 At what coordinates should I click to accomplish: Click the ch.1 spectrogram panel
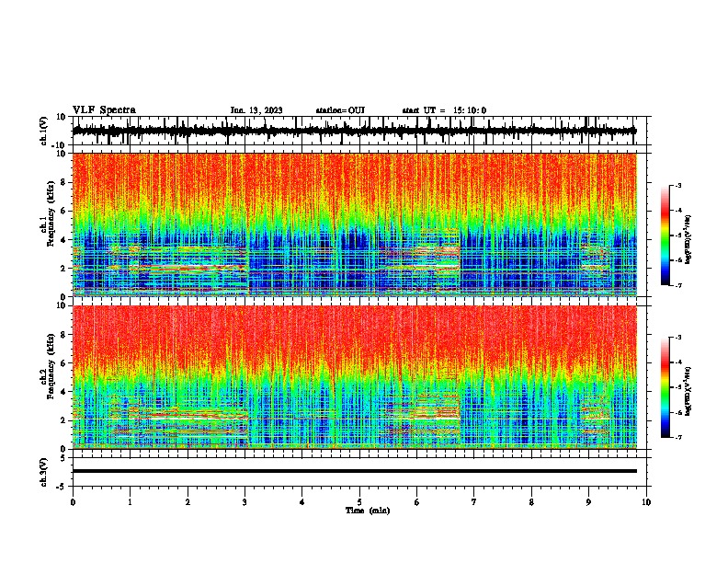point(354,224)
